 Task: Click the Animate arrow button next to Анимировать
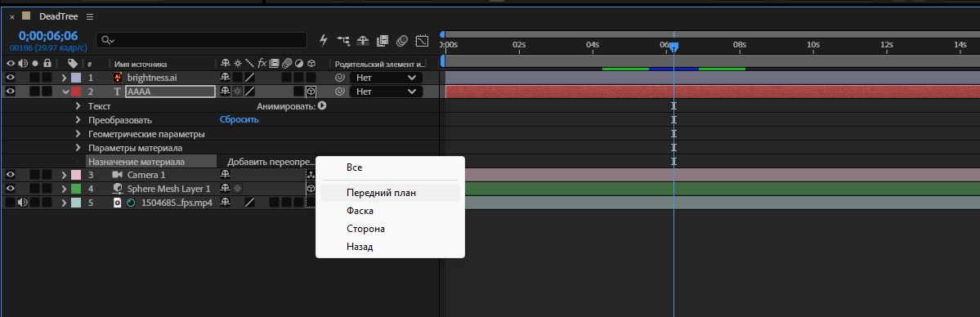(x=322, y=105)
